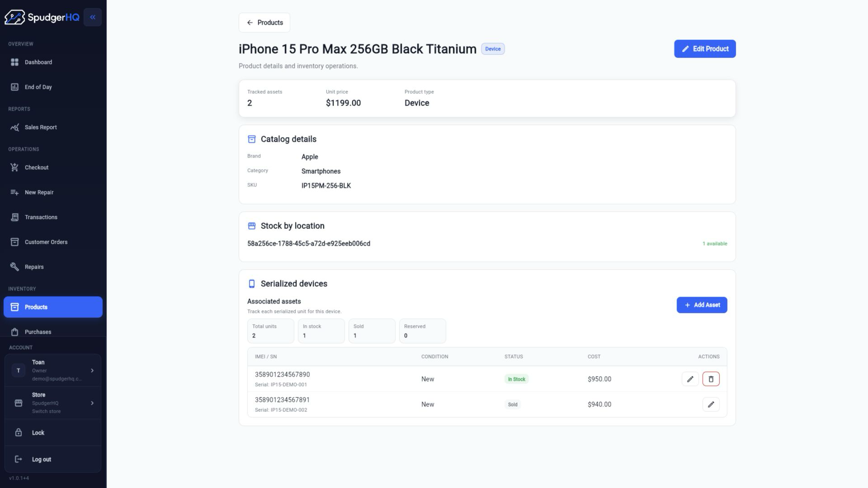This screenshot has width=868, height=488.
Task: Click the $940.00 cost value
Action: pos(599,404)
